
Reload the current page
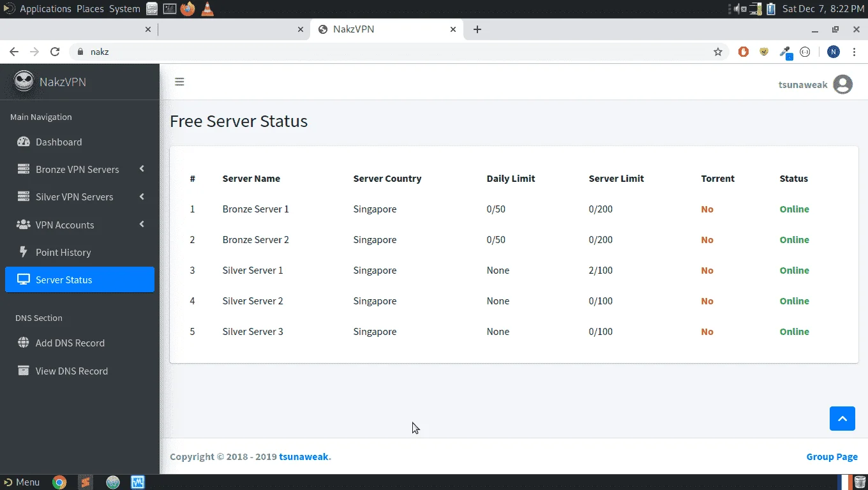point(55,52)
